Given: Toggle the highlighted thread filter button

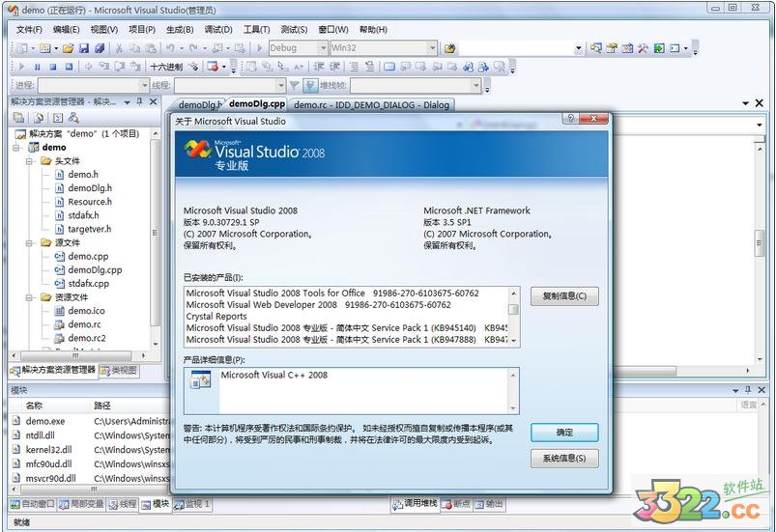Looking at the screenshot, I should coord(310,86).
